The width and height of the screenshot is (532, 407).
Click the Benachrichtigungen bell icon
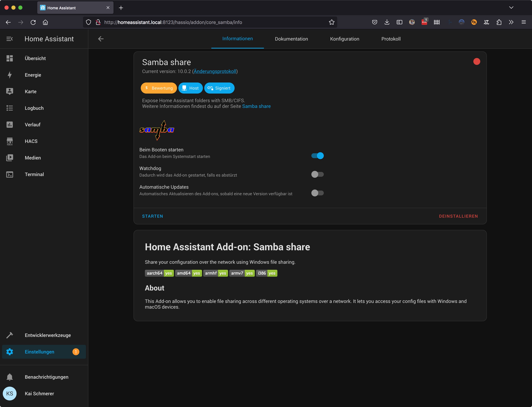9,377
